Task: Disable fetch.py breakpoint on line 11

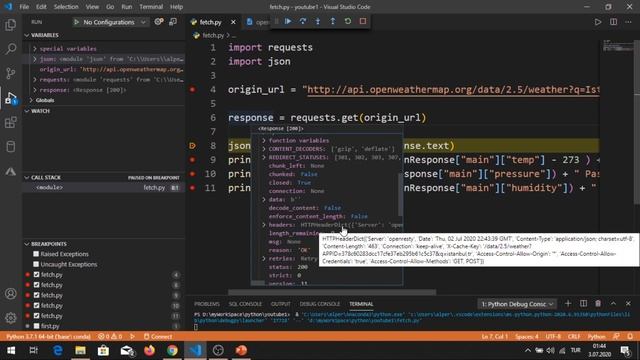Action: pyautogui.click(x=36, y=316)
